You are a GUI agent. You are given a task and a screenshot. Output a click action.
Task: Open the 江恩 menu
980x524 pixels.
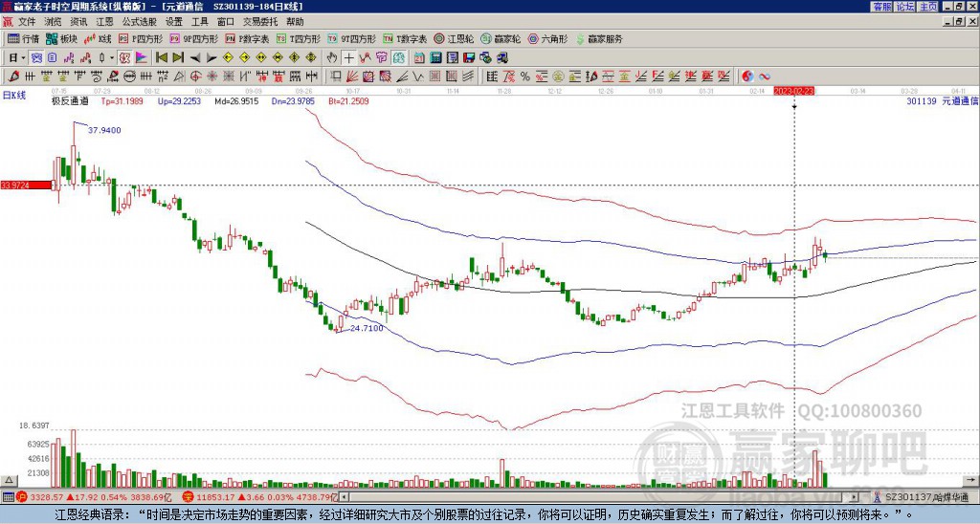click(x=105, y=22)
